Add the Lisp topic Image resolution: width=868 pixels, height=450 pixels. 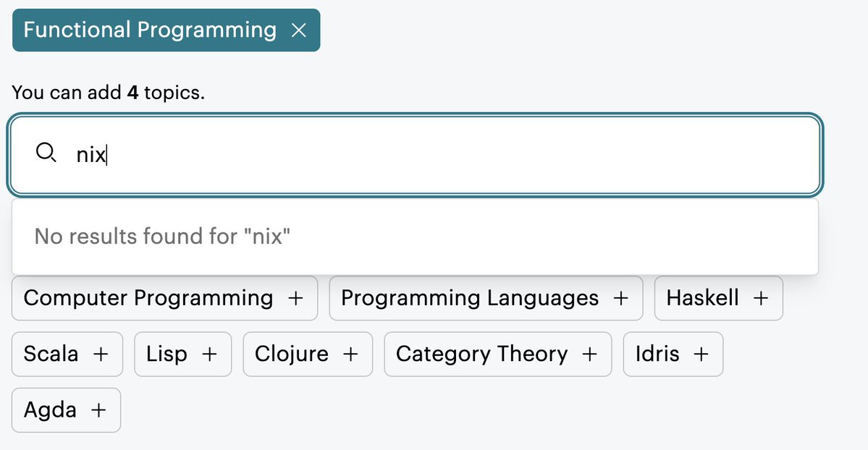182,355
